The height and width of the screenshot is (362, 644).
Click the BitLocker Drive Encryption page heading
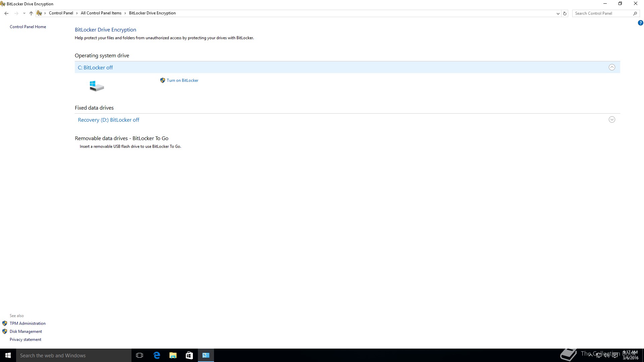pyautogui.click(x=105, y=30)
